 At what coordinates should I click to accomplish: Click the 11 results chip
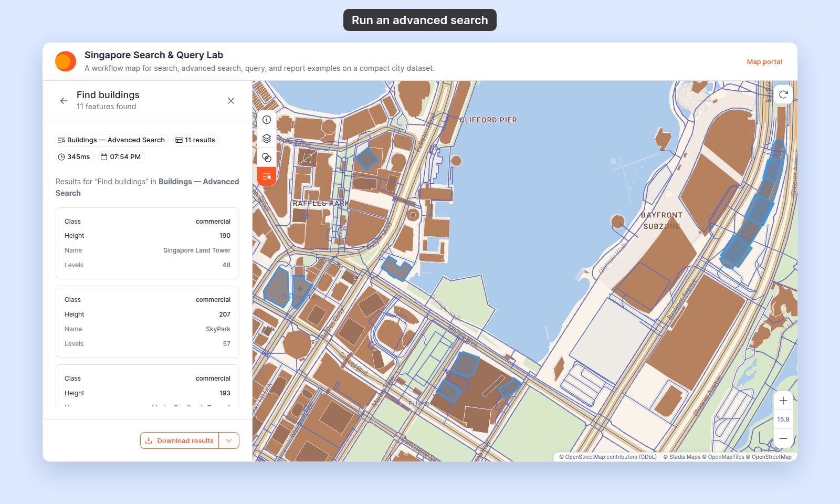(195, 140)
